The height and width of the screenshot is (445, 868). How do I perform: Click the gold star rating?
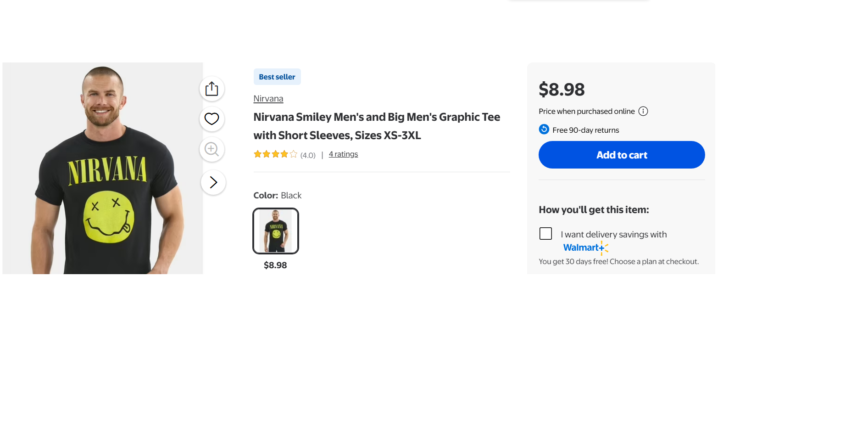click(x=275, y=154)
